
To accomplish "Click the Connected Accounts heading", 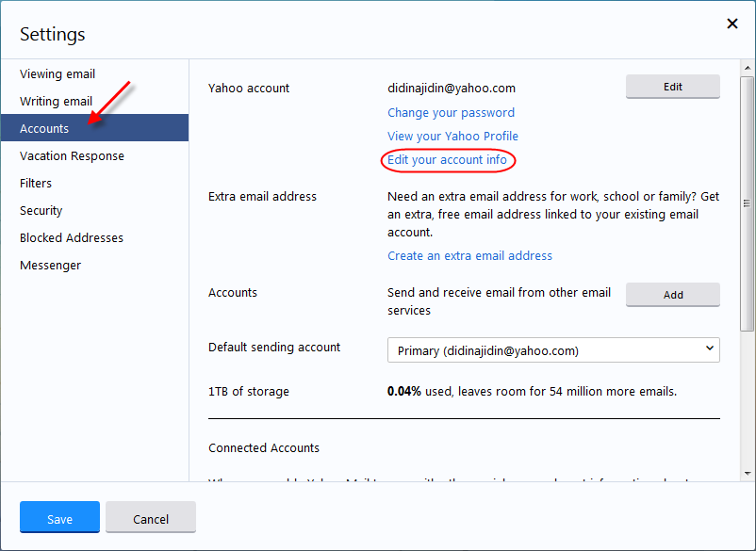I will click(x=264, y=448).
